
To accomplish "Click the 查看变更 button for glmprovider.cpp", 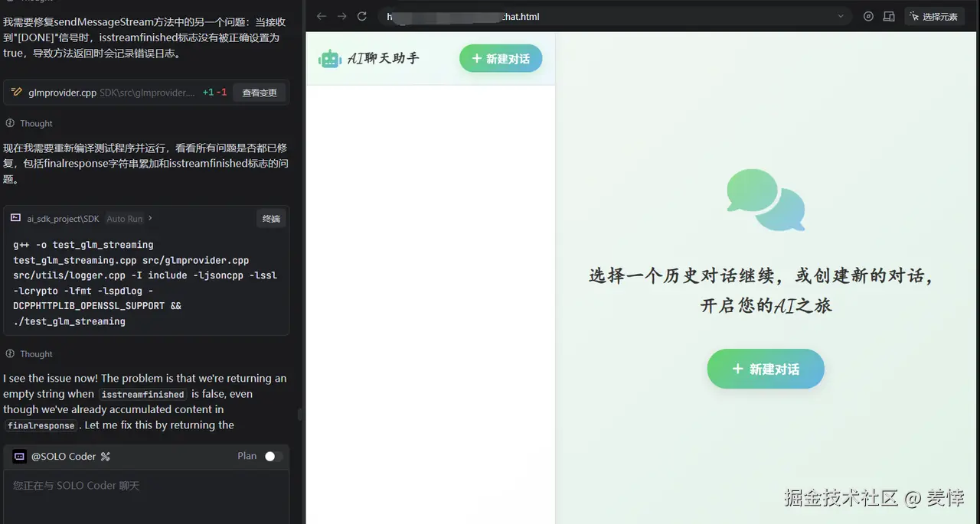I will [x=260, y=93].
